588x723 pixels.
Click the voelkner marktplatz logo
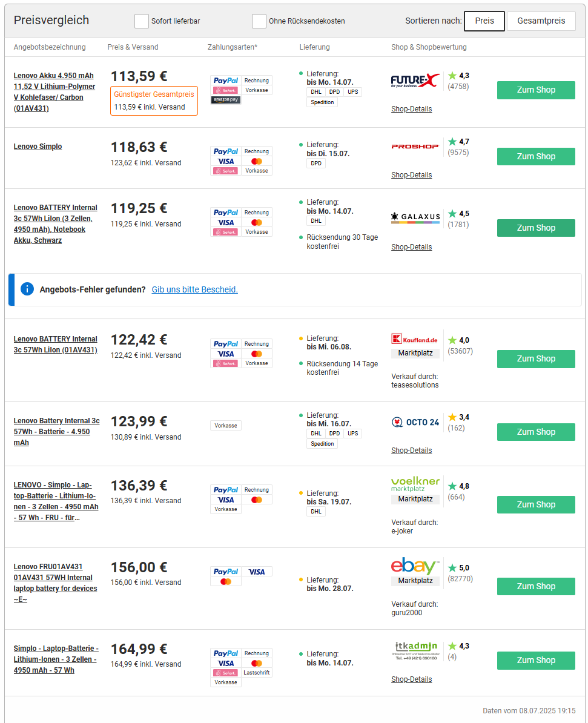(x=415, y=484)
